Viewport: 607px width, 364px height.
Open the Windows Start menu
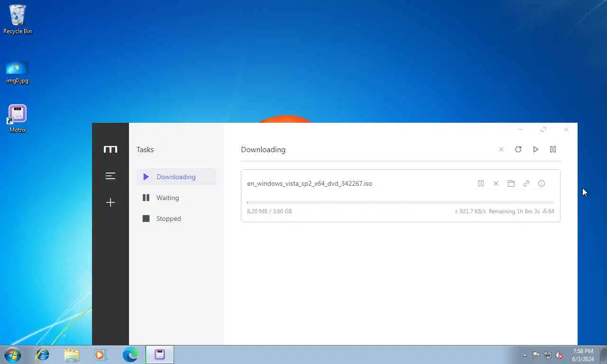pos(13,355)
